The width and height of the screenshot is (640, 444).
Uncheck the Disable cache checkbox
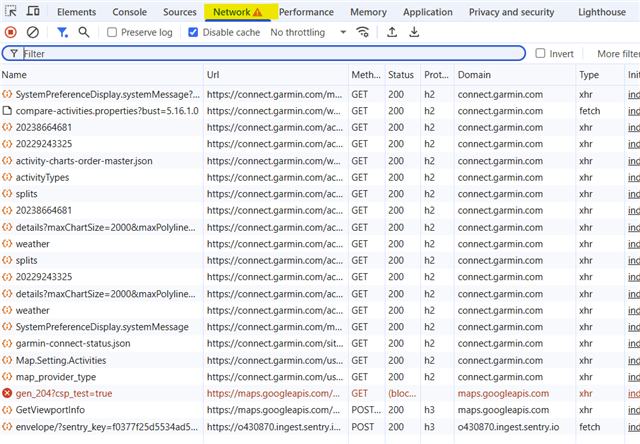[x=194, y=32]
